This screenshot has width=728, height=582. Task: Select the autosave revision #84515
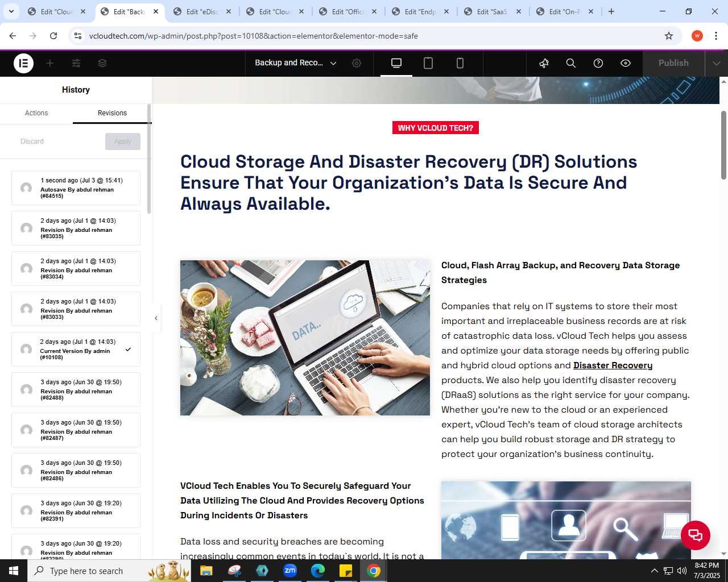point(76,188)
